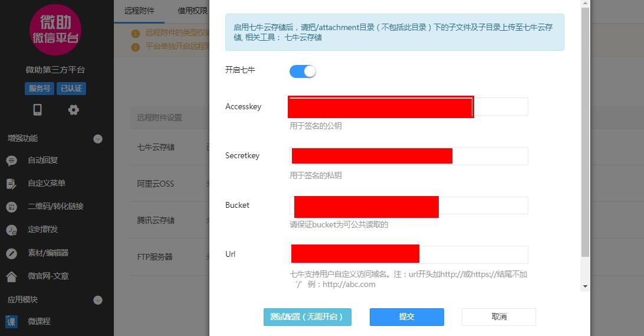Click the 自定义菜单 edit icon
644x336 pixels.
(12, 184)
